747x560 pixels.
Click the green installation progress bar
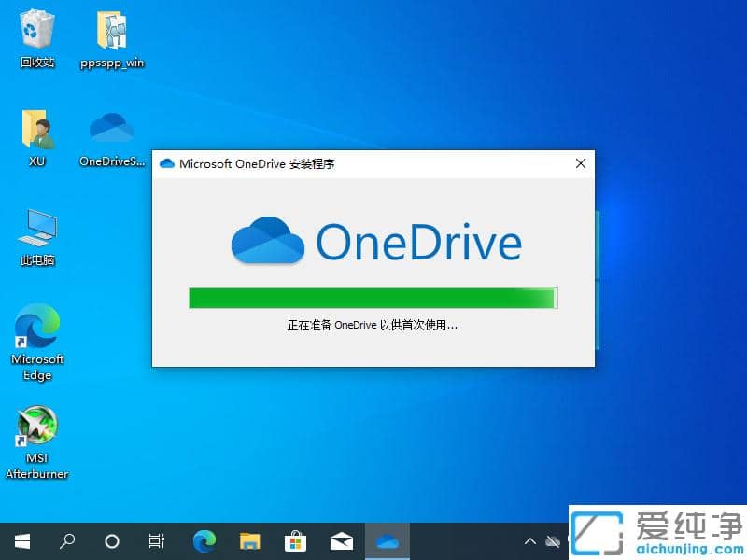pos(372,297)
